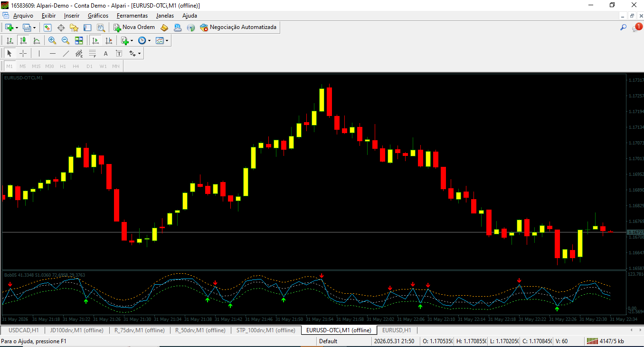Image resolution: width=644 pixels, height=347 pixels.
Task: Click the cloud hosting icon in toolbar
Action: (178, 28)
